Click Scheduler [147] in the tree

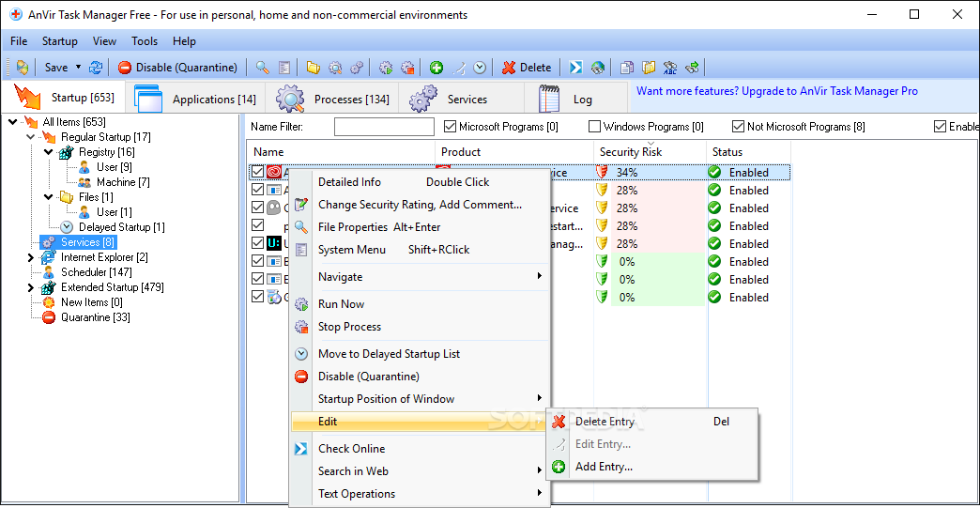coord(97,272)
